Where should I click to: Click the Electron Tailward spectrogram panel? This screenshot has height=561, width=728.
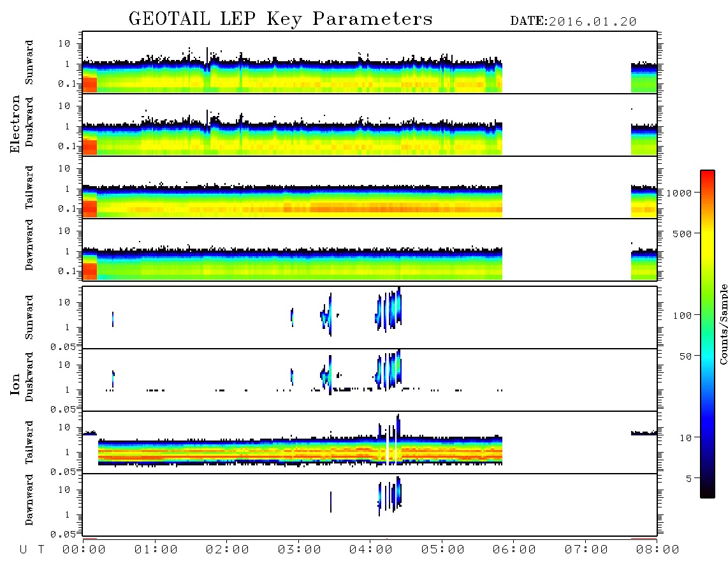[370, 187]
